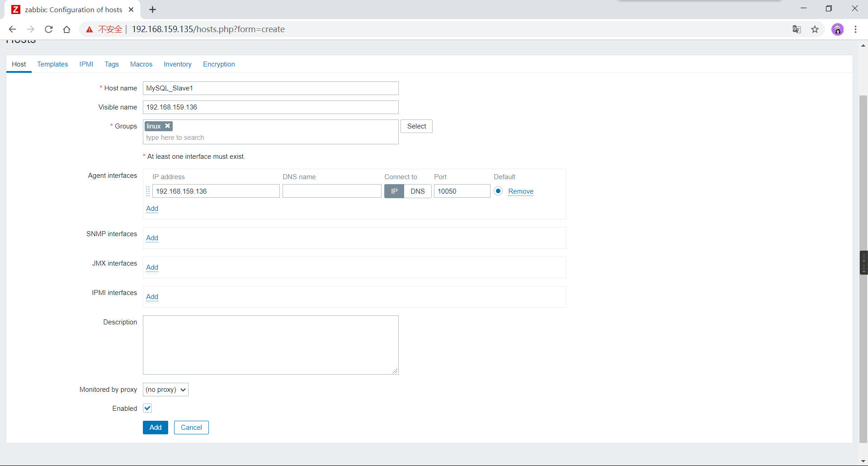This screenshot has width=868, height=466.
Task: Grab the agent interface drag handle
Action: click(148, 191)
